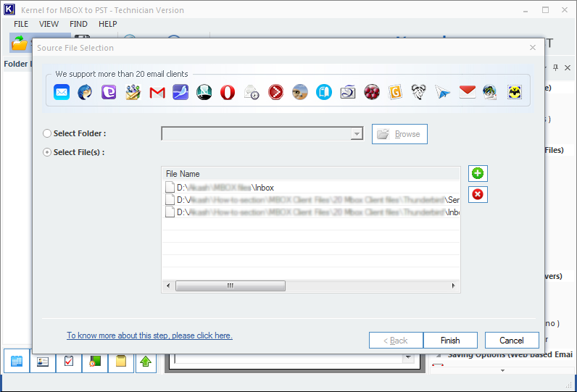Click the Select Folder path input field

(x=257, y=134)
